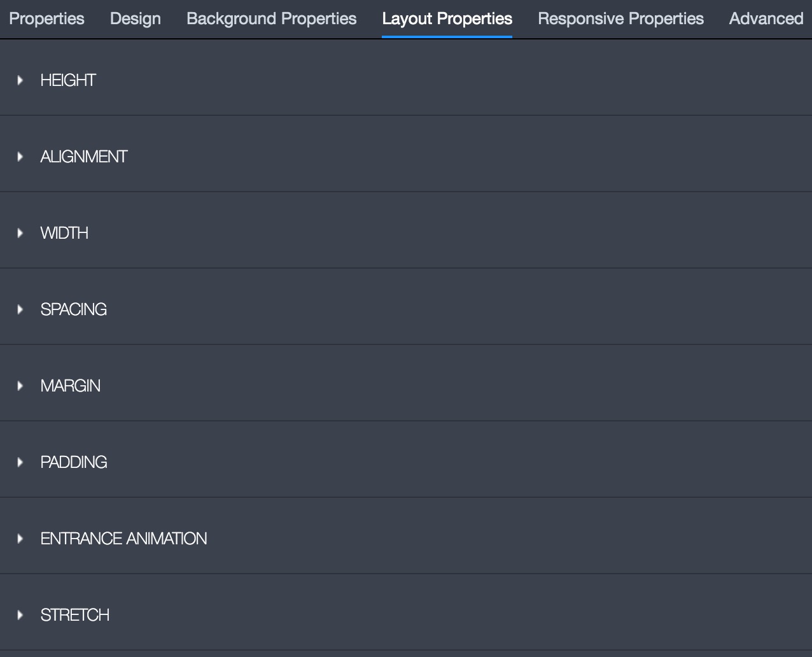Expand MARGIN using its arrow
Image resolution: width=812 pixels, height=657 pixels.
click(20, 386)
